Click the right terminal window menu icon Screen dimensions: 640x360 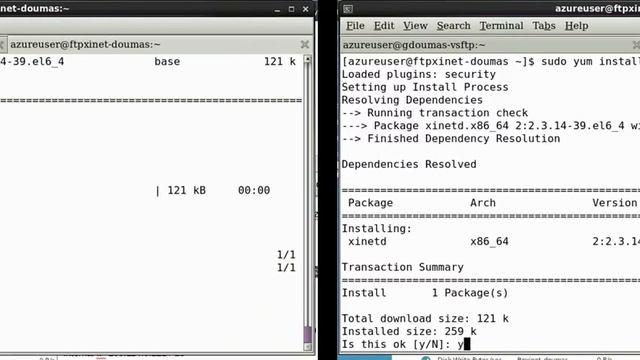pyautogui.click(x=348, y=9)
